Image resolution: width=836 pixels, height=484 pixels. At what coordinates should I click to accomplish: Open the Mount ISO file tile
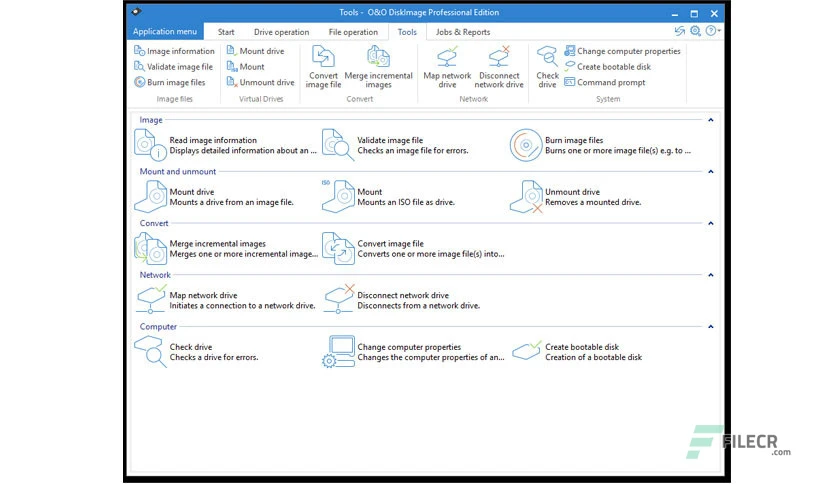point(388,197)
